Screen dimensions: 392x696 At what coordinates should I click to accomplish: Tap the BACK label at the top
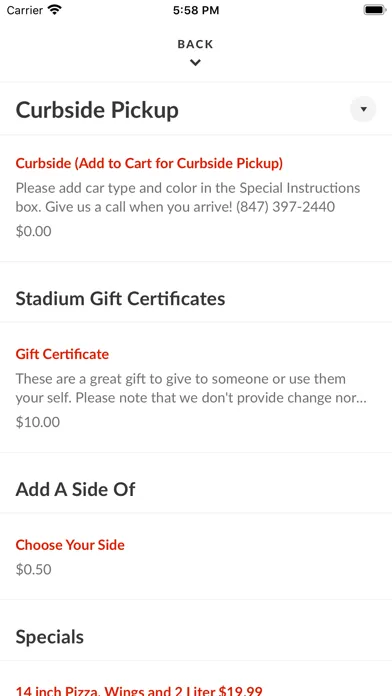195,44
